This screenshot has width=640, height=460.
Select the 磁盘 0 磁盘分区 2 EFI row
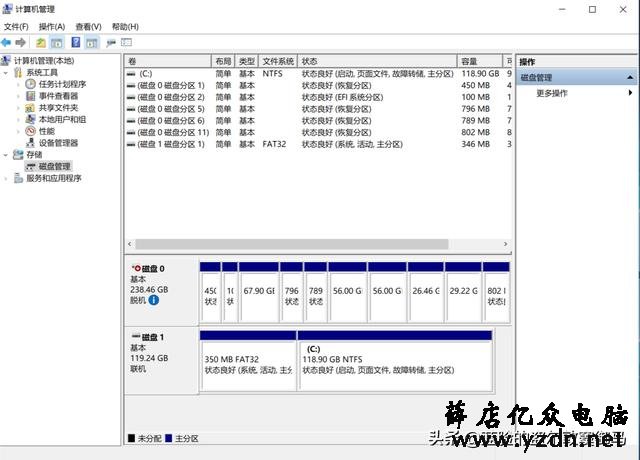[x=318, y=97]
